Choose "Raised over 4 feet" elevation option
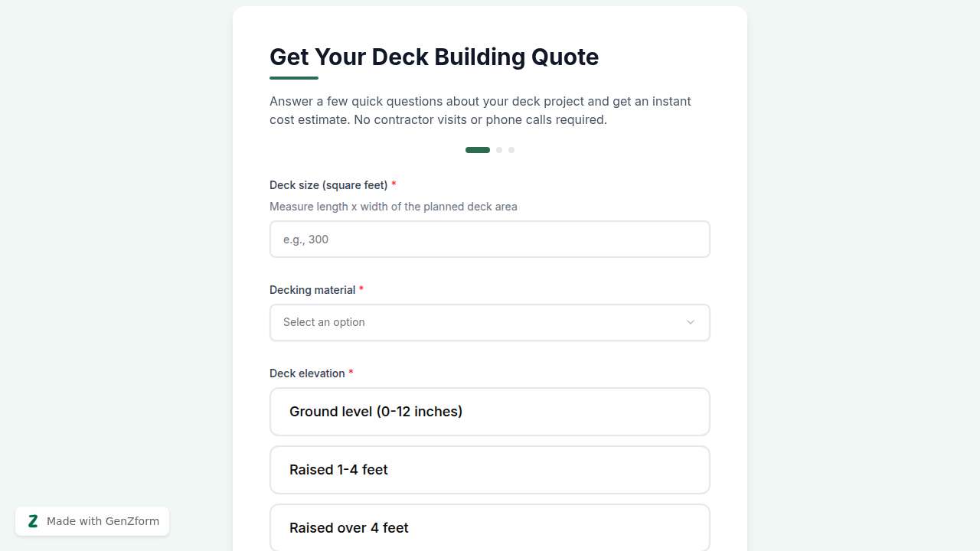The width and height of the screenshot is (980, 551). click(490, 528)
